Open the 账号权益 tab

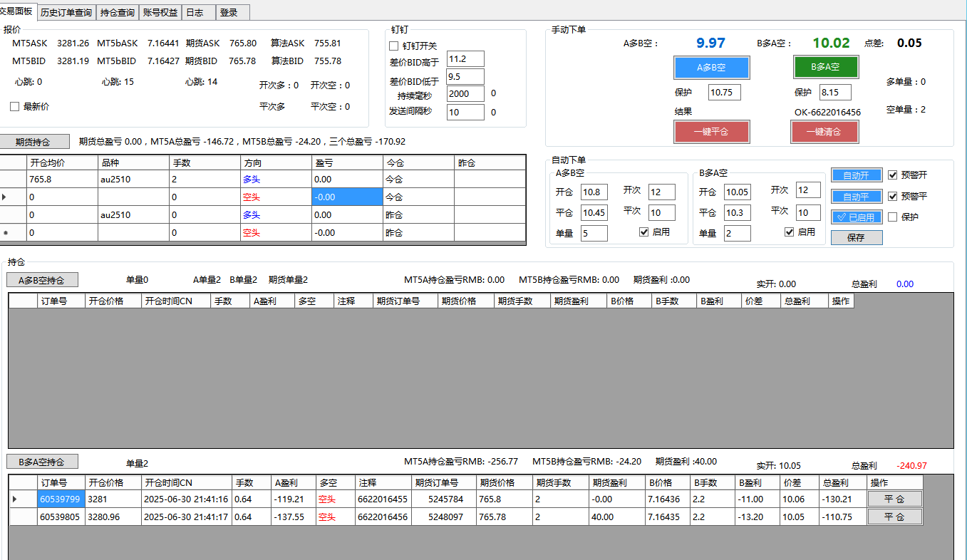pyautogui.click(x=160, y=12)
